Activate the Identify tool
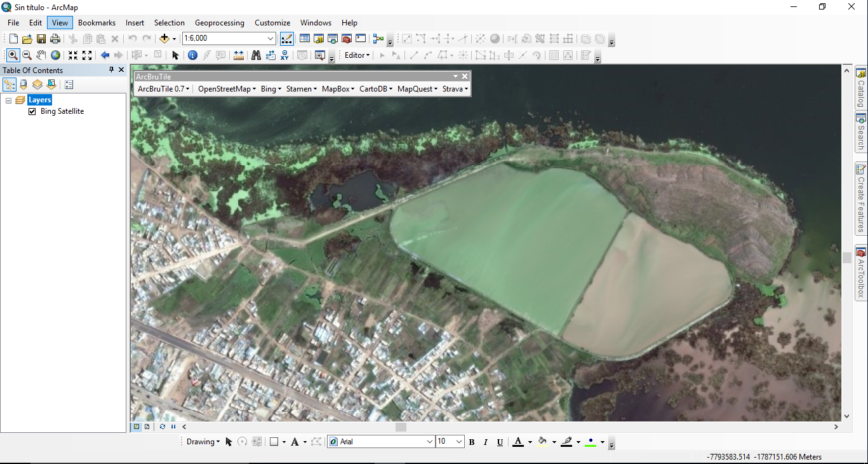Image resolution: width=868 pixels, height=464 pixels. (x=192, y=55)
